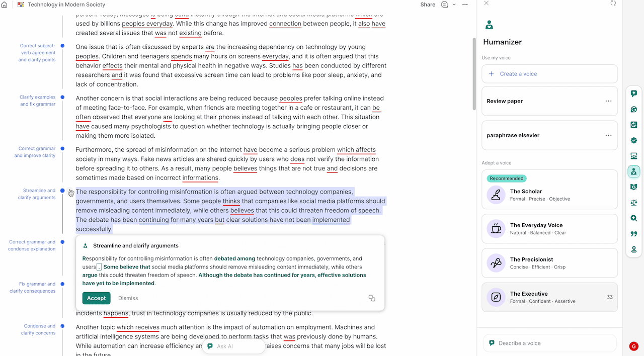Click the refresh icon atop the Humanizer panel
This screenshot has height=356, width=644.
[x=613, y=3]
